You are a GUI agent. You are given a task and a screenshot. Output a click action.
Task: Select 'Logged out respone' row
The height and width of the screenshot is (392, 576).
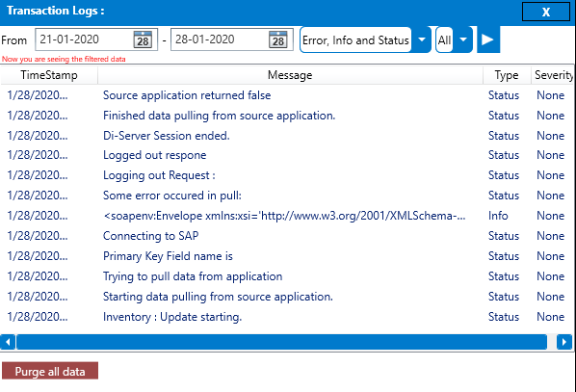pos(287,155)
